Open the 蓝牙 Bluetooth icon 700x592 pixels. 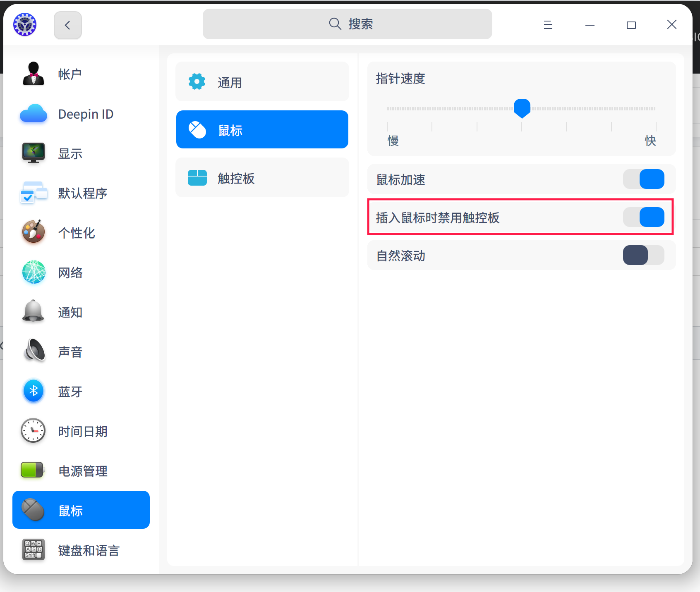click(x=34, y=391)
